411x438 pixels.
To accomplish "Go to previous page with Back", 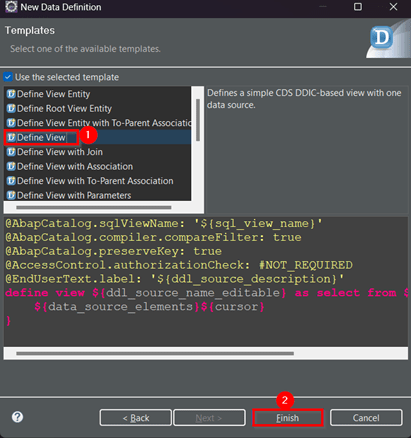I will tap(136, 418).
